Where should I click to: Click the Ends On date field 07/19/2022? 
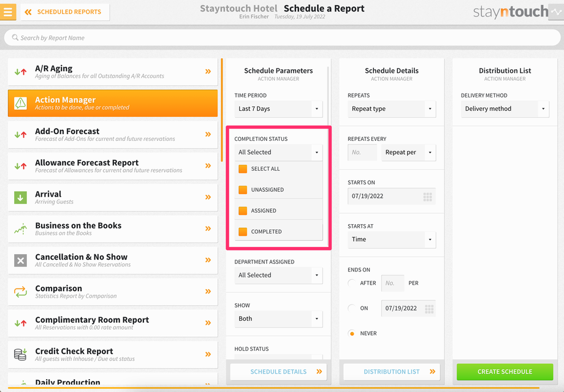coord(408,308)
